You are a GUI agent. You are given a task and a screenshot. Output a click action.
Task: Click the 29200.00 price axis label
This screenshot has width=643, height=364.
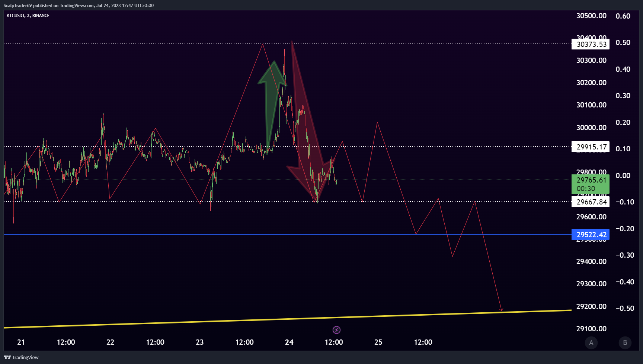tap(591, 306)
